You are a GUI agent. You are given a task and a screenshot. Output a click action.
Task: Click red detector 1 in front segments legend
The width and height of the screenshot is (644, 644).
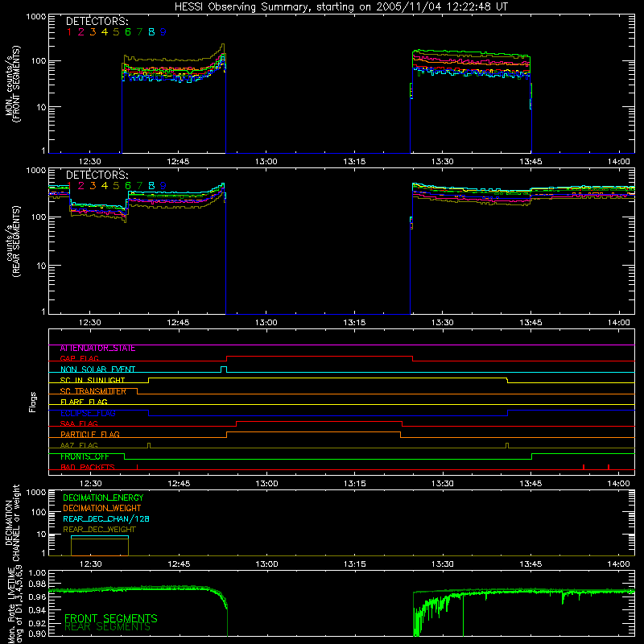click(x=69, y=32)
